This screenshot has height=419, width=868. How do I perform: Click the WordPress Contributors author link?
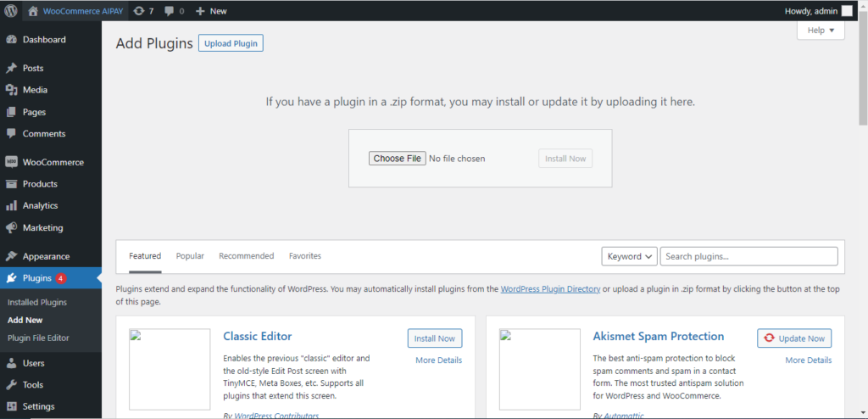point(277,415)
